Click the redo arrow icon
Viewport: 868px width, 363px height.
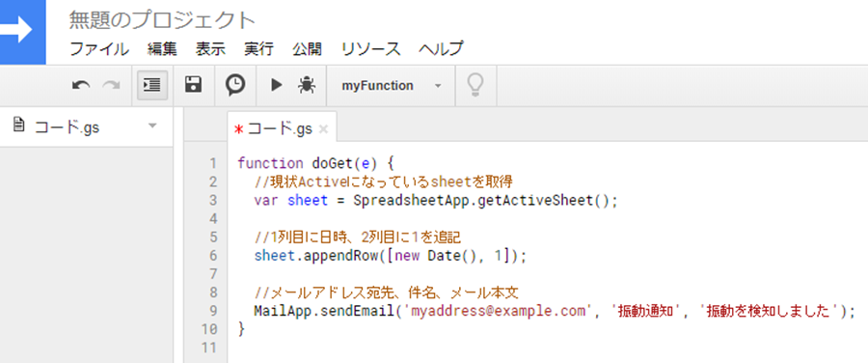click(x=111, y=85)
